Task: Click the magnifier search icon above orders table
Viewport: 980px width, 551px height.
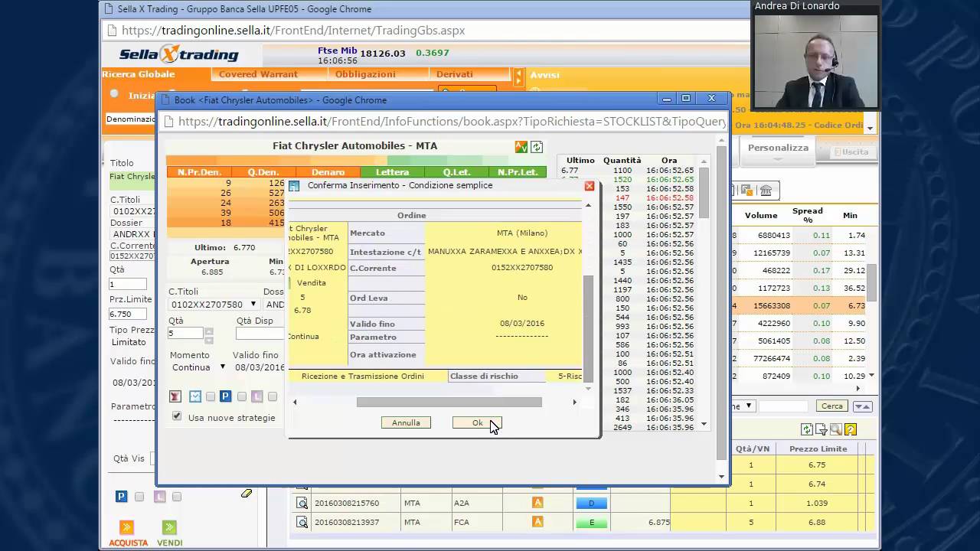Action: click(x=835, y=429)
